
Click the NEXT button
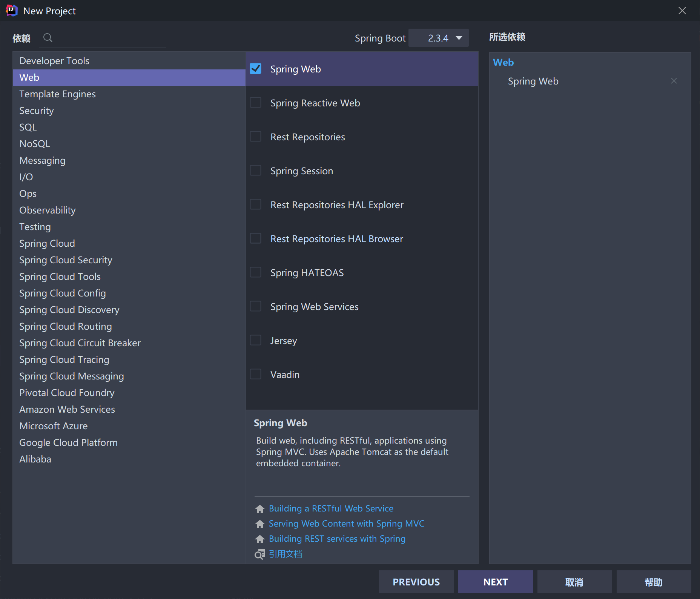[x=495, y=582]
